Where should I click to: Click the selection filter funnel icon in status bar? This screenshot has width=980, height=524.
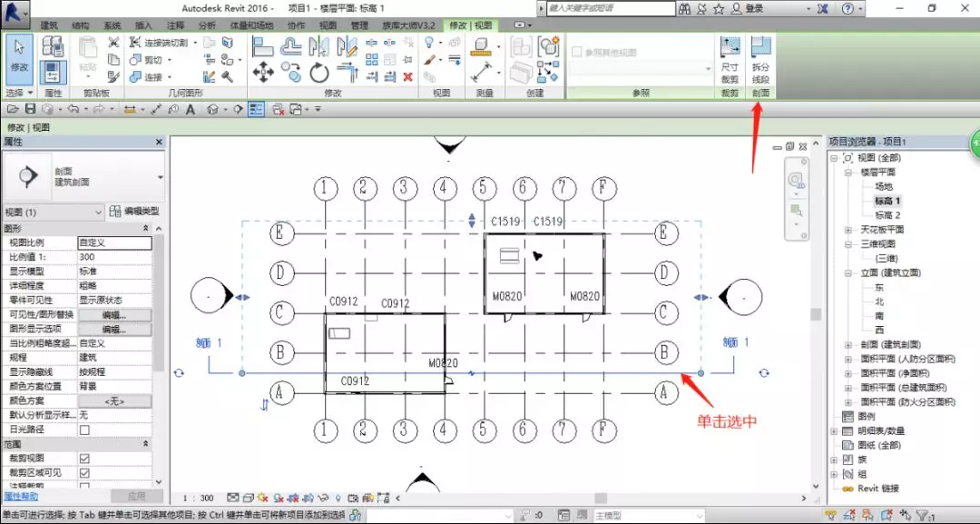pos(923,516)
